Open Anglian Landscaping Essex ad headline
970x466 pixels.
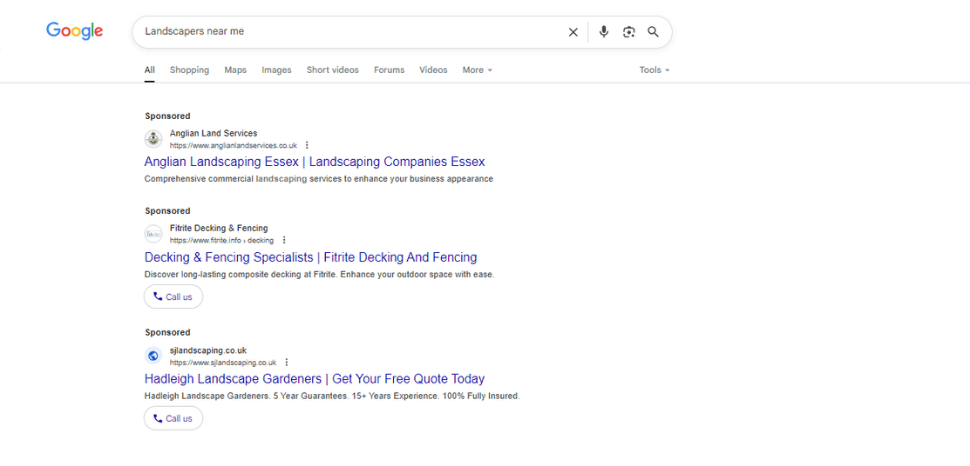314,162
